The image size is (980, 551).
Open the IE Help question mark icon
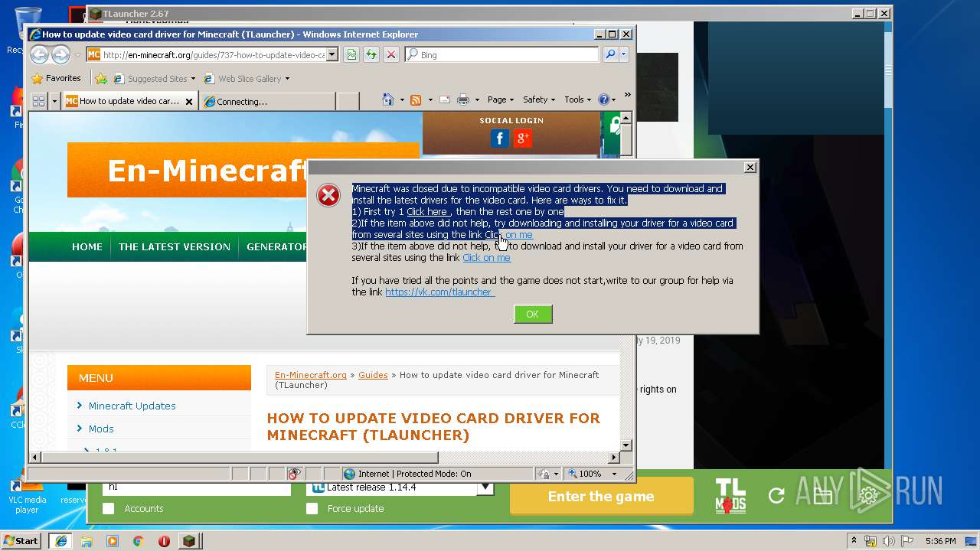click(x=603, y=99)
